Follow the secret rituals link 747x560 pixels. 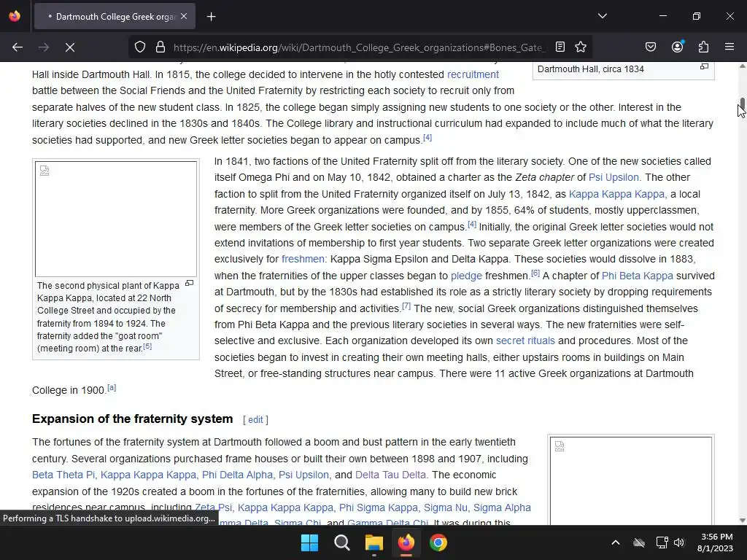pyautogui.click(x=525, y=341)
